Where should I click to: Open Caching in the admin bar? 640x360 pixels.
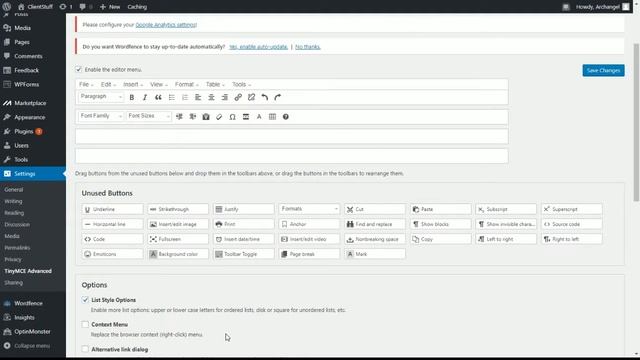click(x=137, y=7)
